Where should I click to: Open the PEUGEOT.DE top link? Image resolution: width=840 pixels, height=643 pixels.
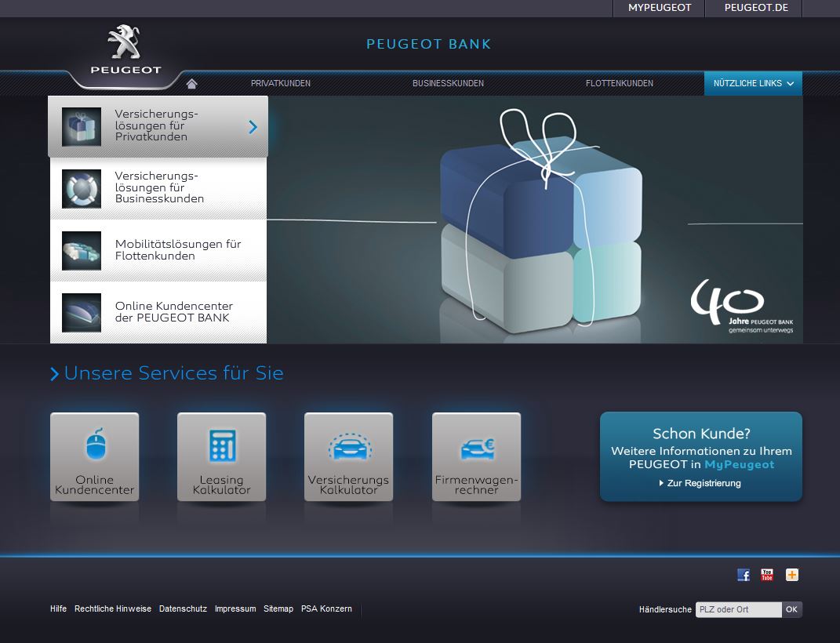tap(756, 8)
